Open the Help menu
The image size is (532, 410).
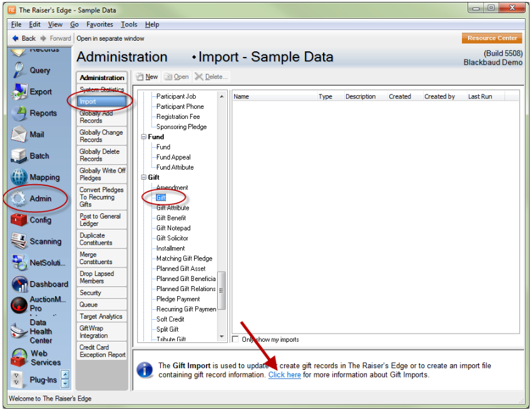point(152,24)
